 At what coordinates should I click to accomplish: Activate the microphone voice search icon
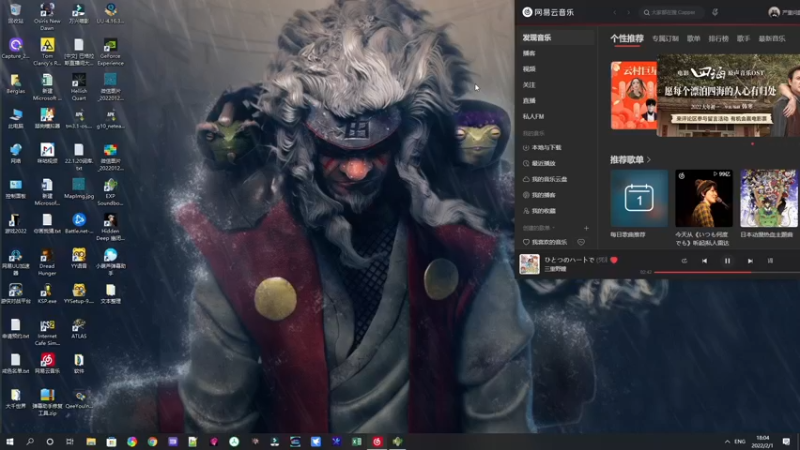pos(715,12)
